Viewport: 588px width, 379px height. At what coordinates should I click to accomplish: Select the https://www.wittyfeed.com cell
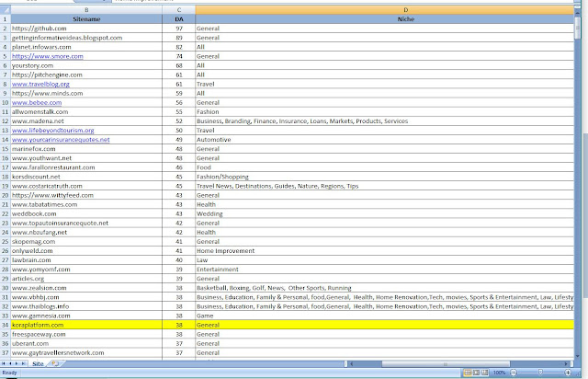[86, 195]
